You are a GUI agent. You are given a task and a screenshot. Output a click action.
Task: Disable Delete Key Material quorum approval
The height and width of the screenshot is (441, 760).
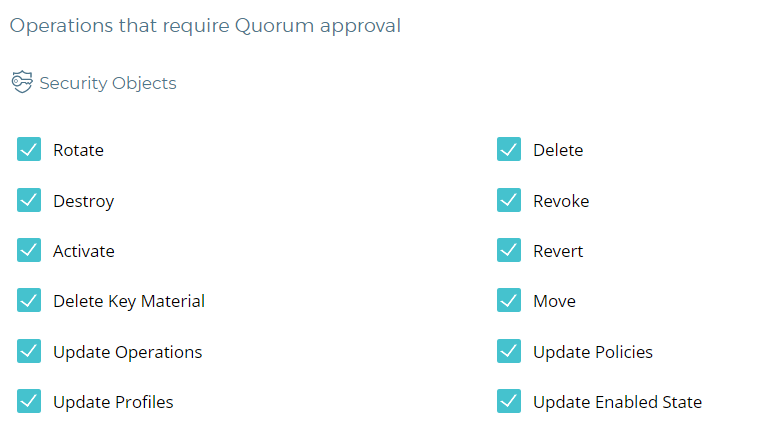(29, 301)
